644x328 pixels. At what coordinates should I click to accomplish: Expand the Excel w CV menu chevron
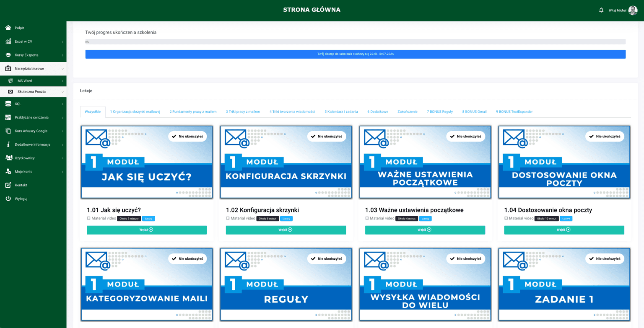62,41
